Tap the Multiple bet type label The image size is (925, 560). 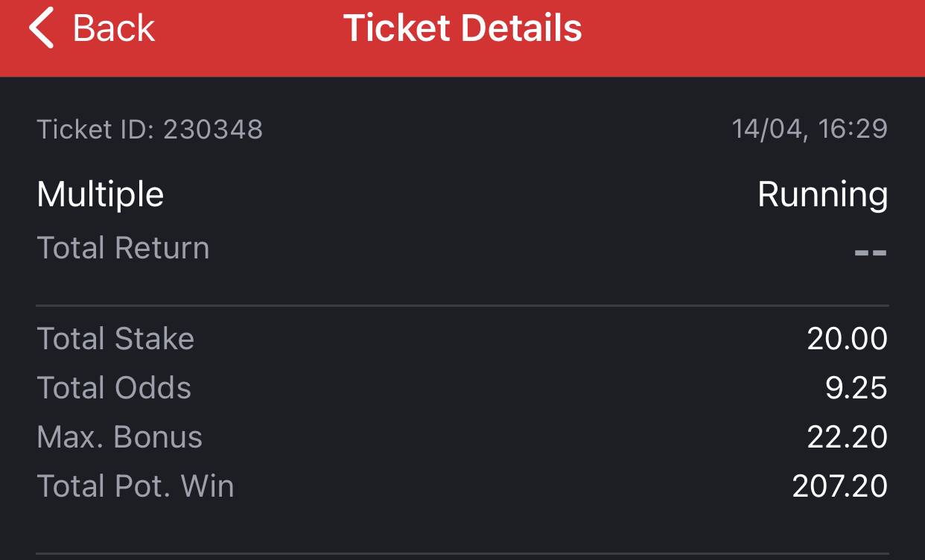100,195
